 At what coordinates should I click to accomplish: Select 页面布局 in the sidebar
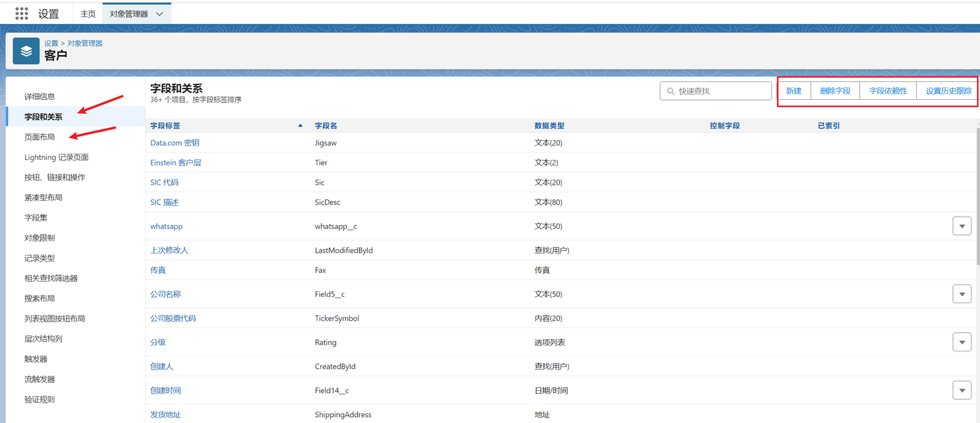40,137
